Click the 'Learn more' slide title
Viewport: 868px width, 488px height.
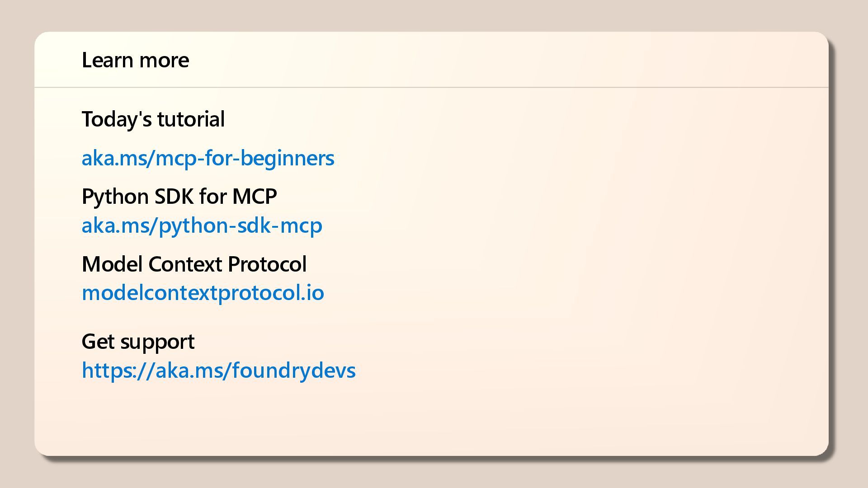point(135,60)
